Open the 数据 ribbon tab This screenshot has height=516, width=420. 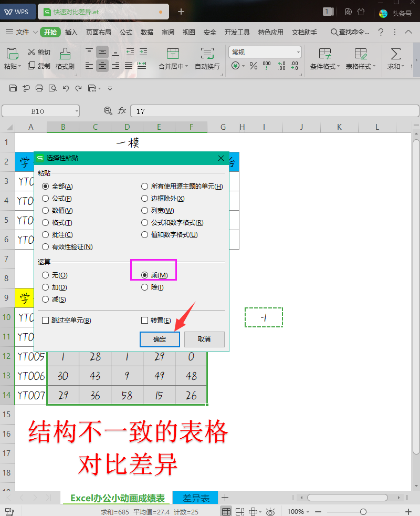146,32
